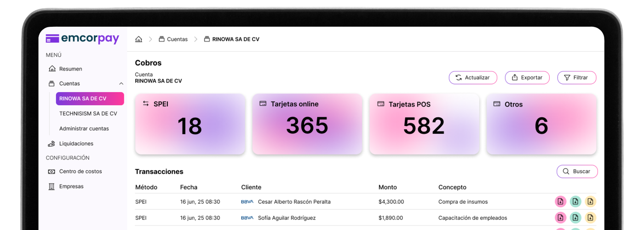Click the green download icon in the Cesar Alberto row
644x230 pixels.
pyautogui.click(x=575, y=201)
